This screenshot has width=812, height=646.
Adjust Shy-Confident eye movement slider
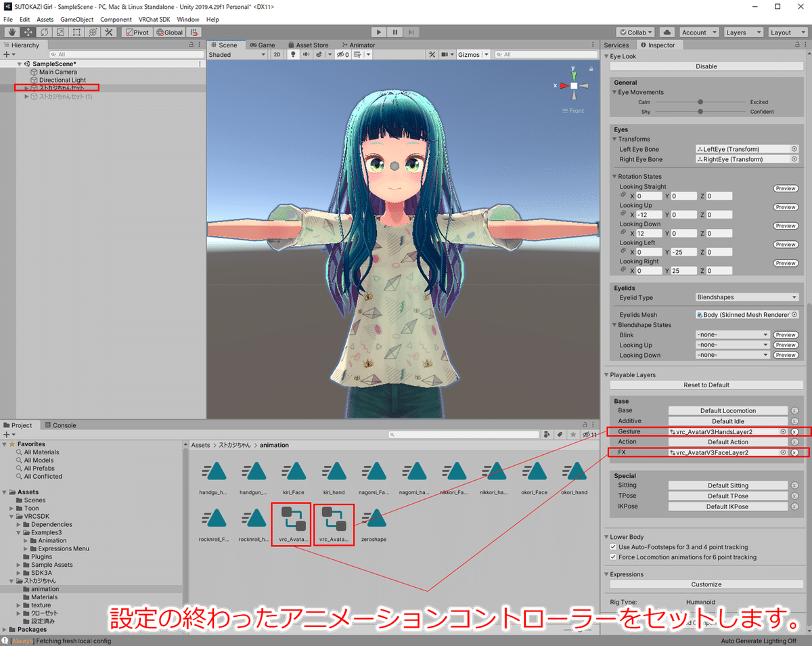click(x=700, y=112)
